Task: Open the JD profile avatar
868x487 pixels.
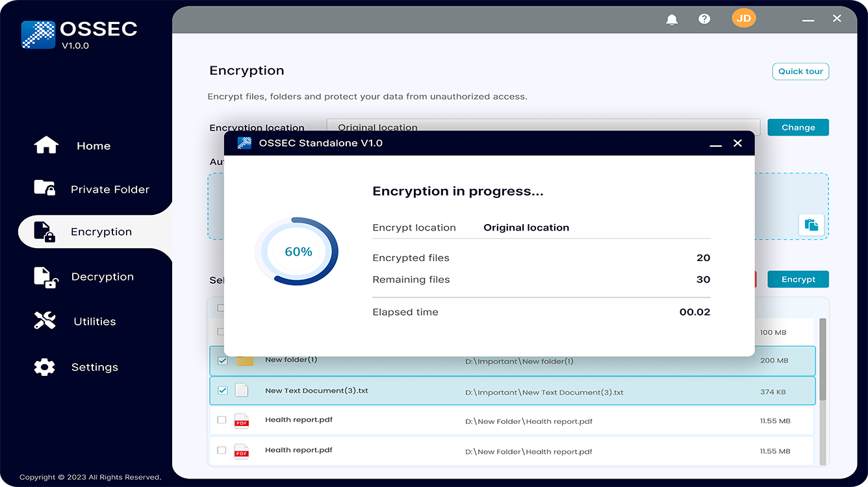Action: point(743,18)
